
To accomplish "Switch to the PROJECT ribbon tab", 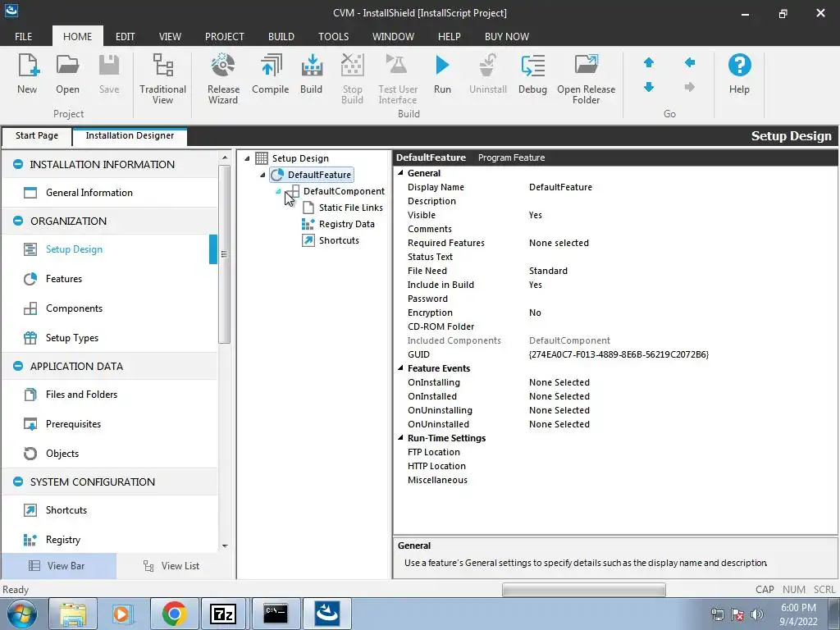I will pyautogui.click(x=224, y=36).
